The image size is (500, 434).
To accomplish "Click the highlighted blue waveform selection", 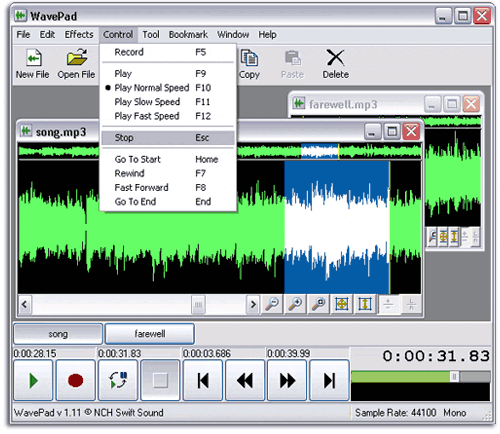I will (x=337, y=227).
